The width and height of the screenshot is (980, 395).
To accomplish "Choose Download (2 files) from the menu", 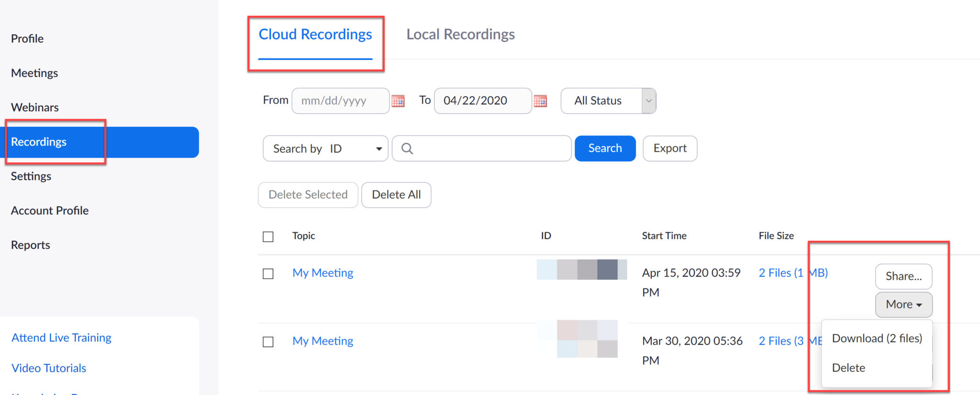I will pyautogui.click(x=877, y=338).
